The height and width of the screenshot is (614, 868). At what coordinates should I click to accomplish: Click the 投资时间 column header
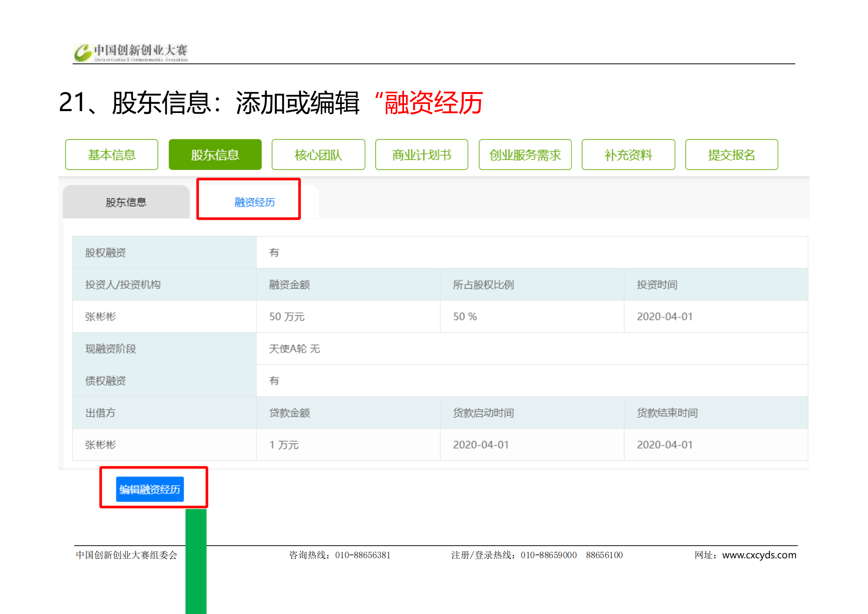pos(657,285)
